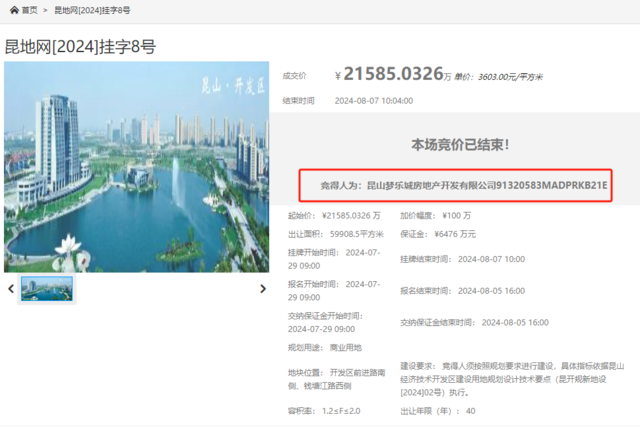Image resolution: width=640 pixels, height=429 pixels.
Task: Click the large Kunshan development zone photo
Action: click(x=137, y=167)
